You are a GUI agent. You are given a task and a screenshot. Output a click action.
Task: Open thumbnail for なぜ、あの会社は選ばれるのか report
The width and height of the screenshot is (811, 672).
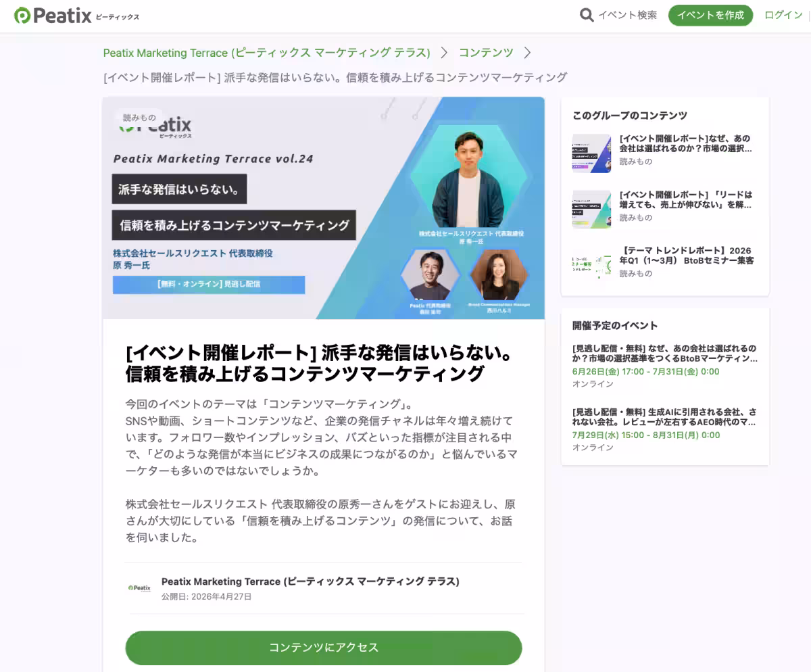pyautogui.click(x=591, y=153)
